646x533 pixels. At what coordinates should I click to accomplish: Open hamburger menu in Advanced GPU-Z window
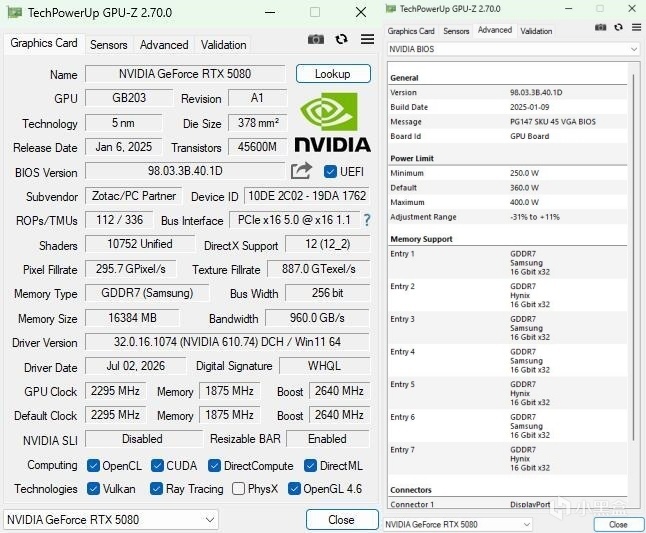tap(636, 27)
